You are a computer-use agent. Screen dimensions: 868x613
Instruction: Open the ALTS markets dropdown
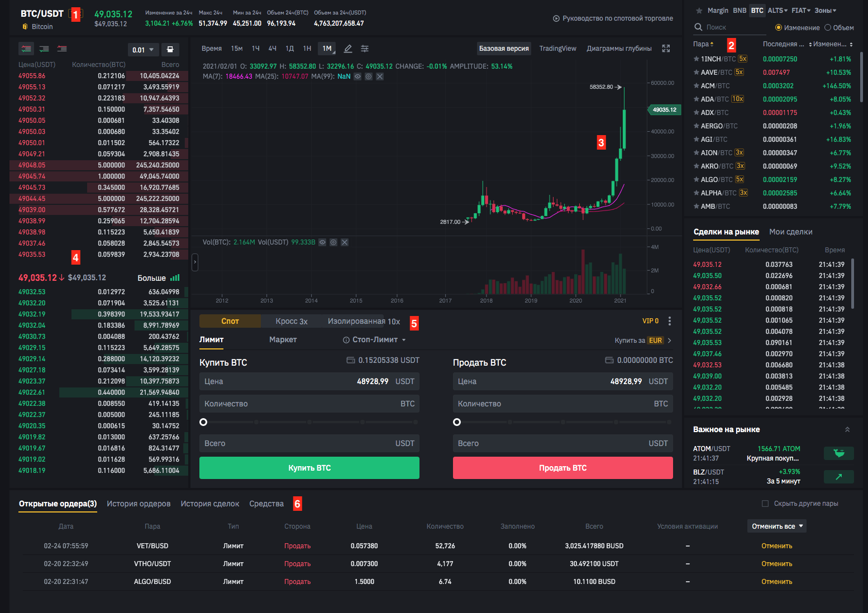pos(778,11)
